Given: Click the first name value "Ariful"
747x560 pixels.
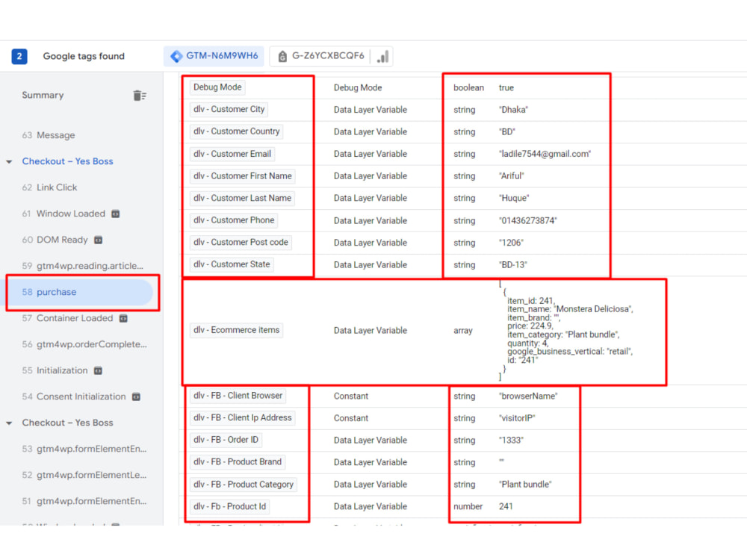Looking at the screenshot, I should [512, 176].
